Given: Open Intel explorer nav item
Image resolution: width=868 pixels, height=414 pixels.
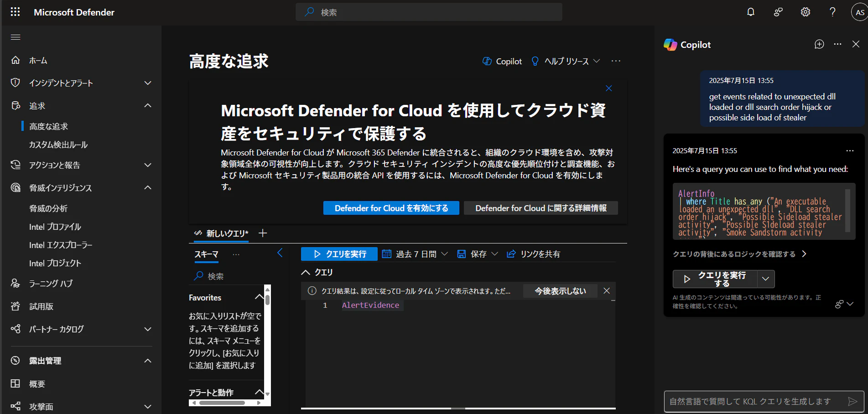Looking at the screenshot, I should coord(61,245).
